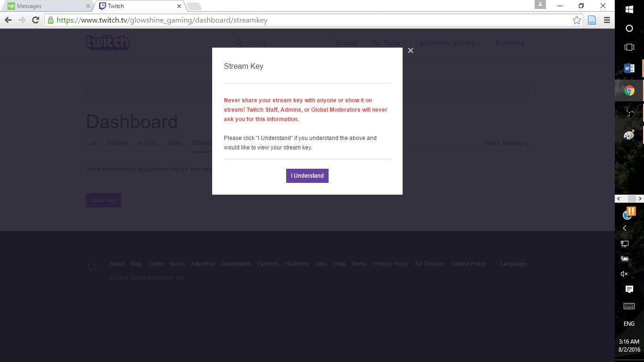
Task: Open the Cookie Policy footer link
Action: (x=468, y=264)
